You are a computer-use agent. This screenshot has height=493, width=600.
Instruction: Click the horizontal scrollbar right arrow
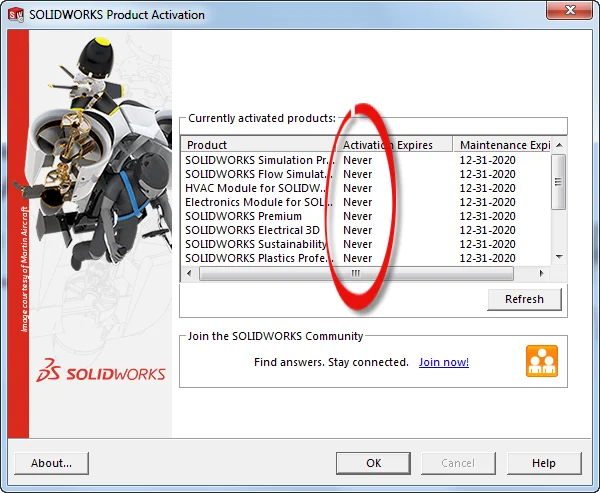tap(543, 273)
